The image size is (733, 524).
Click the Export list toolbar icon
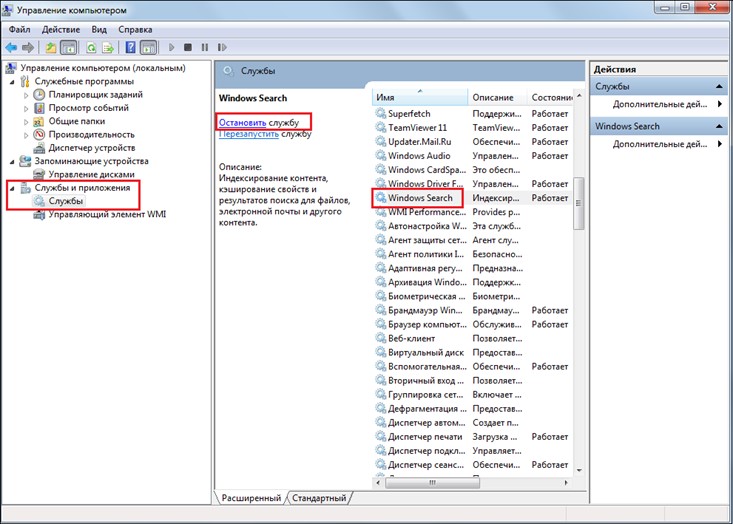click(108, 47)
